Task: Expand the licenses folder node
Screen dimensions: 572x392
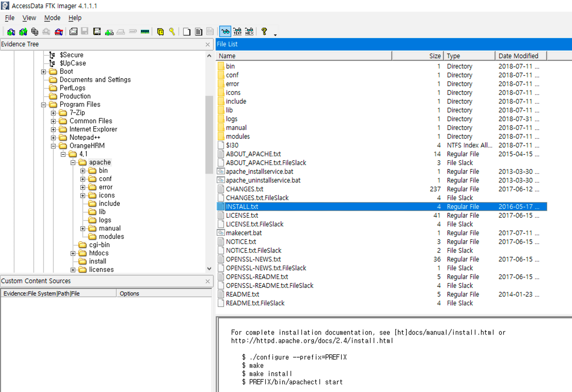Action: [x=73, y=270]
